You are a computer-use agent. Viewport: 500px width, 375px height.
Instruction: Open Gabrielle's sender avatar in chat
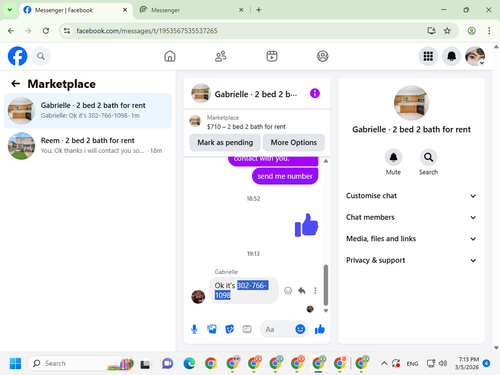tap(198, 296)
